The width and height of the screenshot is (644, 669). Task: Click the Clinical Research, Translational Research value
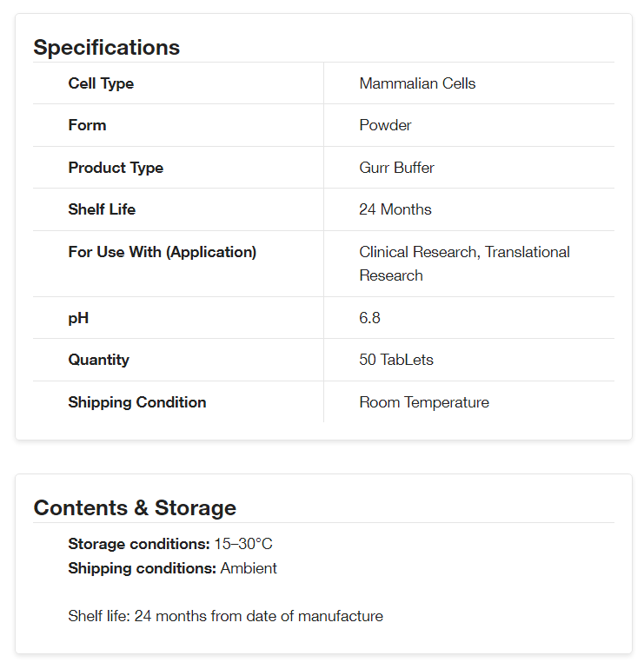tap(464, 263)
